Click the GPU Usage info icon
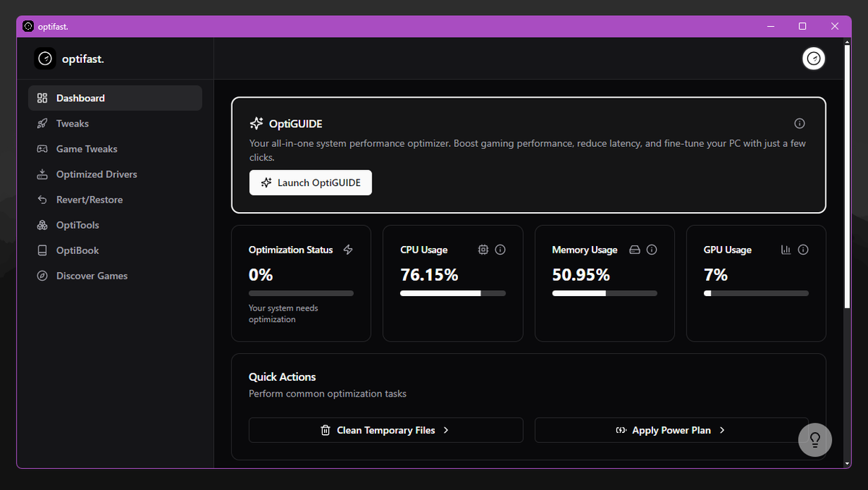The image size is (868, 490). (803, 250)
